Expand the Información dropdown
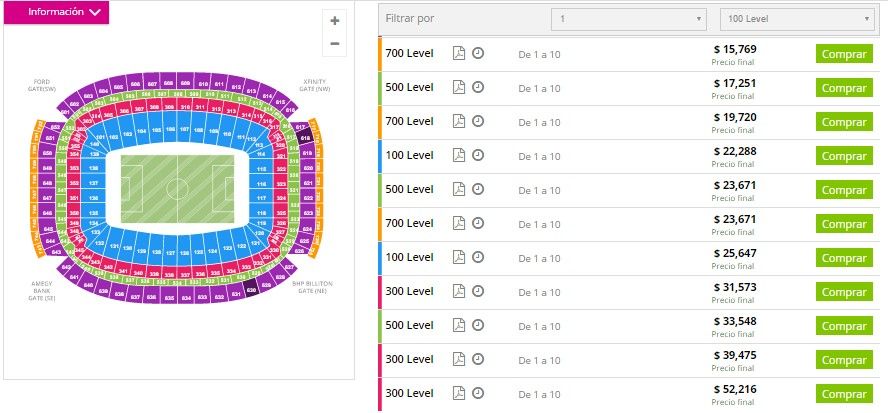Viewport: 888px width, 413px height. point(64,13)
